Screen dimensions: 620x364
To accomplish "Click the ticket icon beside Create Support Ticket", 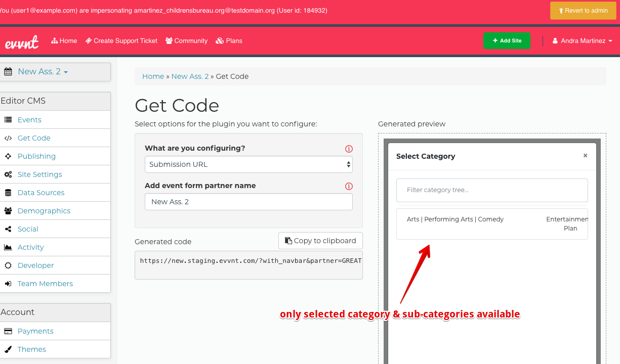I will click(x=89, y=41).
